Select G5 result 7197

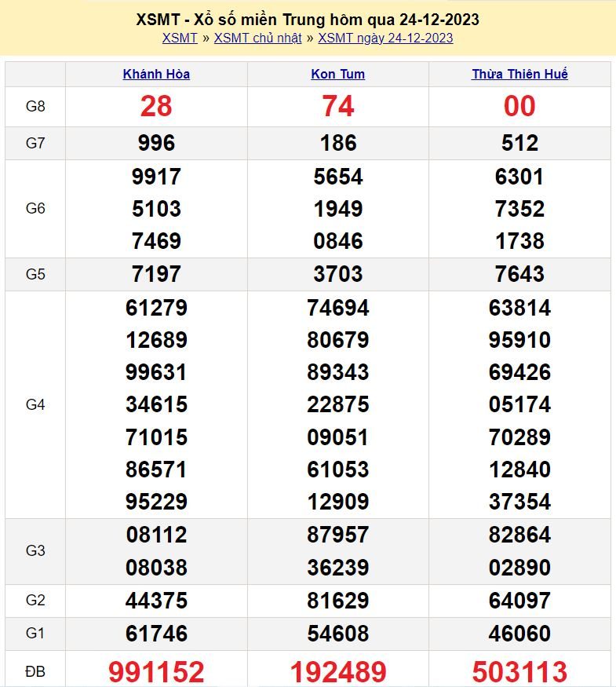pyautogui.click(x=156, y=274)
